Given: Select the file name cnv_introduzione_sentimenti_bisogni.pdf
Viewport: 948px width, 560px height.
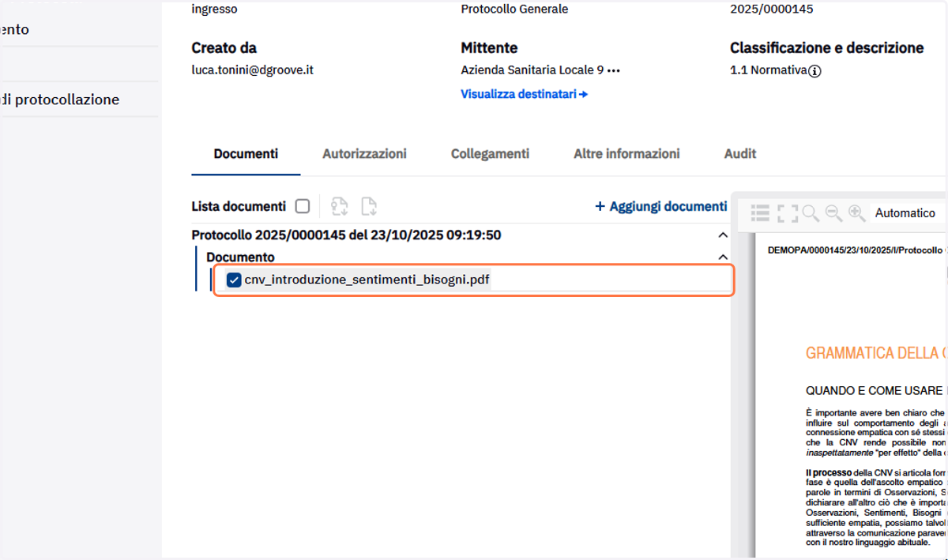Looking at the screenshot, I should coord(367,280).
